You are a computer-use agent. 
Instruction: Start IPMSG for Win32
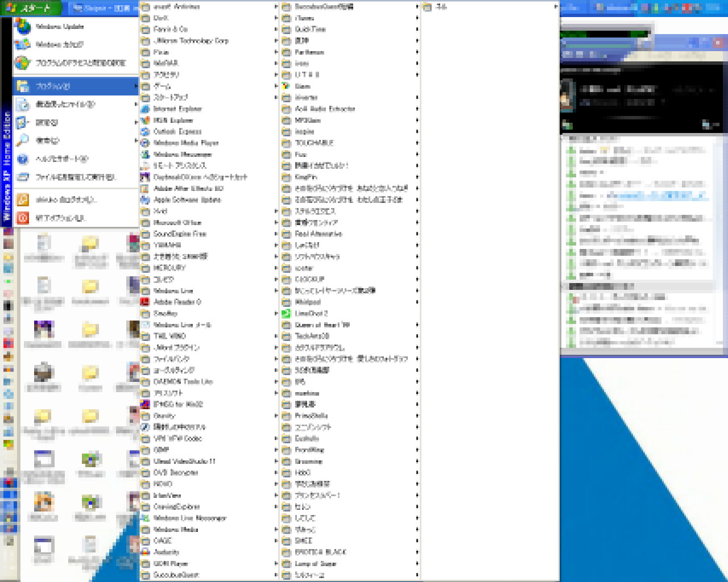(178, 404)
